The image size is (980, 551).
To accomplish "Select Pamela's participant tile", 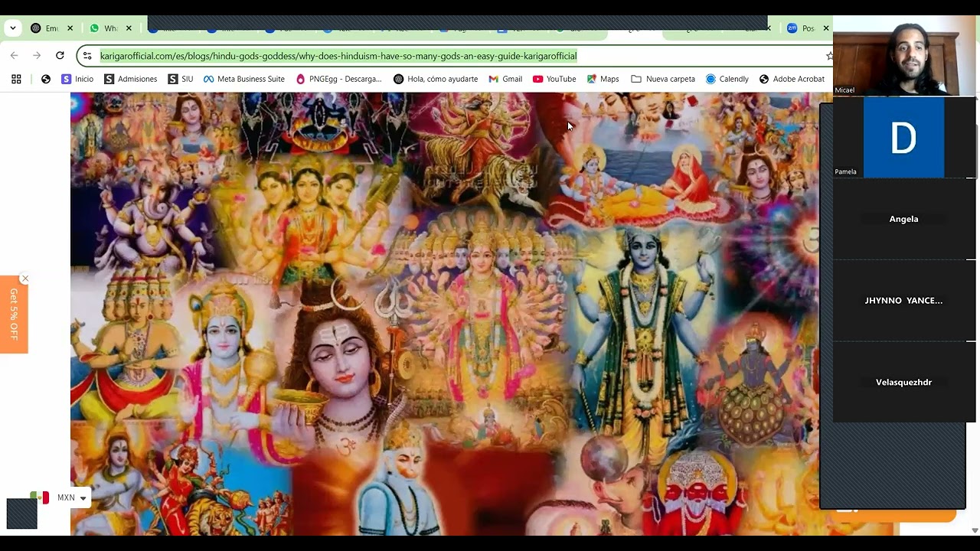I will tap(903, 138).
